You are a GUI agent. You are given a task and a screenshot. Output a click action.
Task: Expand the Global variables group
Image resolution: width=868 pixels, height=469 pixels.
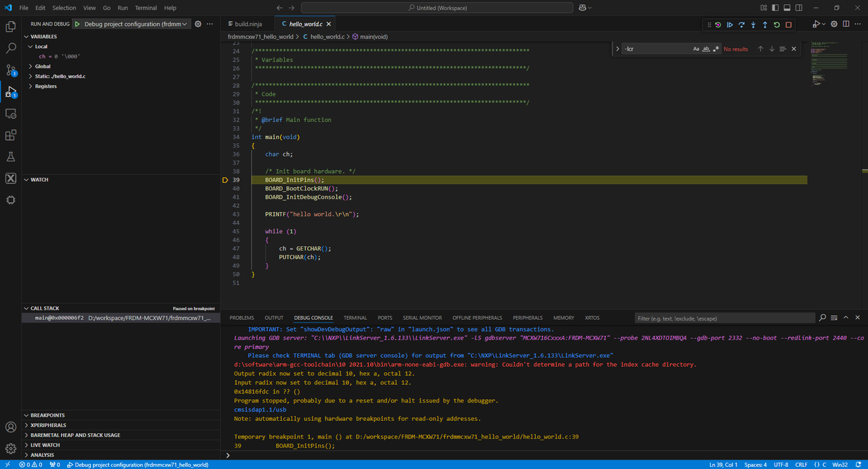pyautogui.click(x=43, y=66)
